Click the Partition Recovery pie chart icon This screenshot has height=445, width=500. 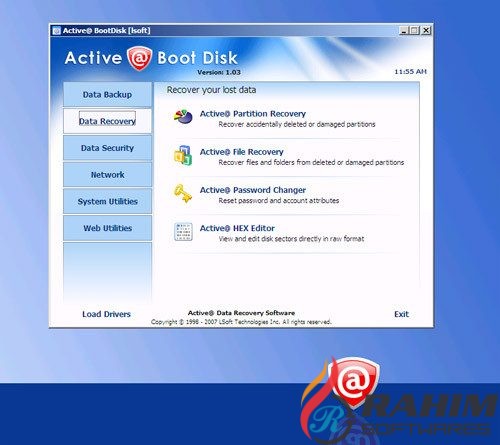click(x=183, y=117)
